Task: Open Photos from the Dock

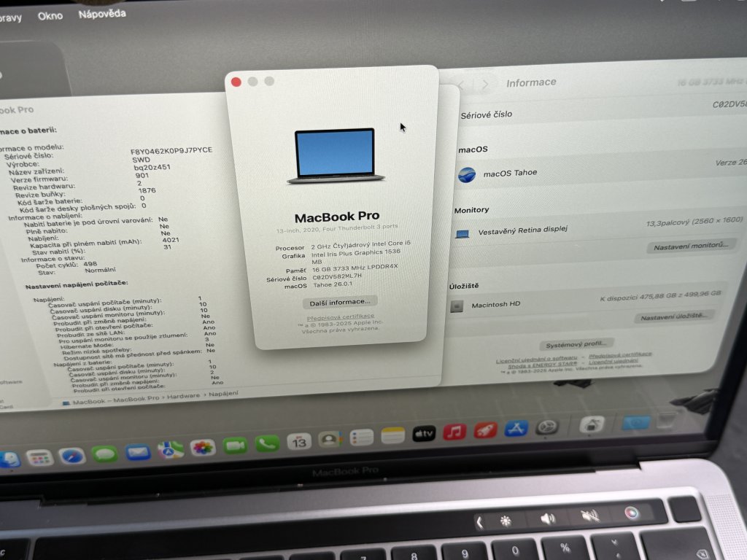Action: [x=203, y=448]
